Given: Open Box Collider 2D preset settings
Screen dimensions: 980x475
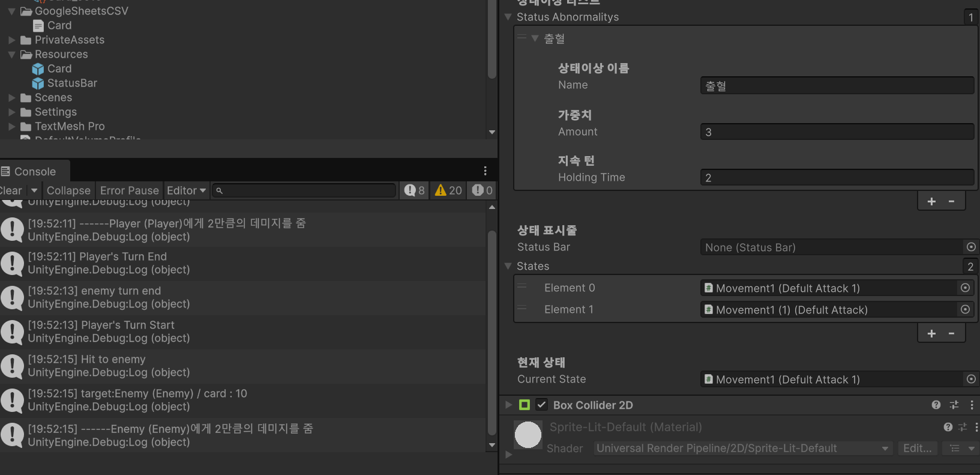Looking at the screenshot, I should pyautogui.click(x=954, y=405).
